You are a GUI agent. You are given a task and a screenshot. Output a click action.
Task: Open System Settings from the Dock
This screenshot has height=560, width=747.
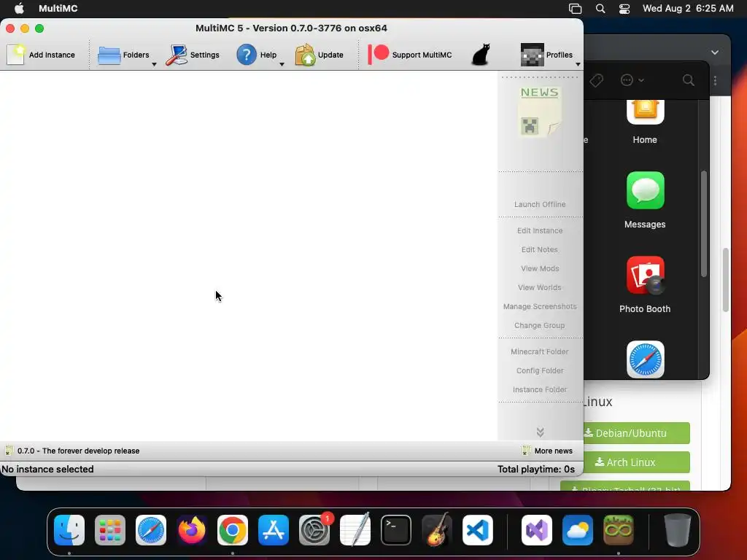[314, 530]
